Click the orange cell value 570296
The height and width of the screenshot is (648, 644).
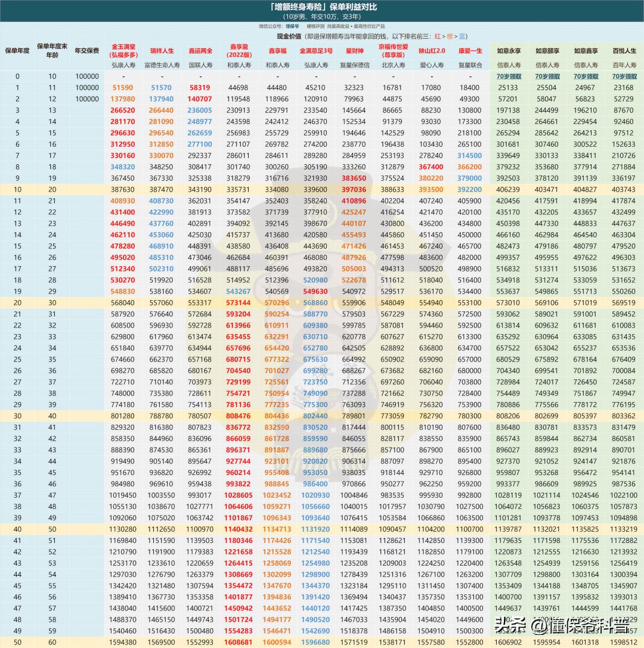[x=276, y=303]
